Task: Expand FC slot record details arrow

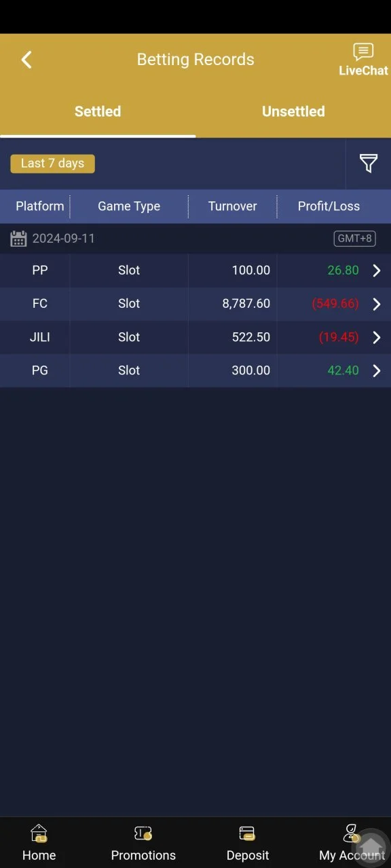Action: tap(377, 304)
